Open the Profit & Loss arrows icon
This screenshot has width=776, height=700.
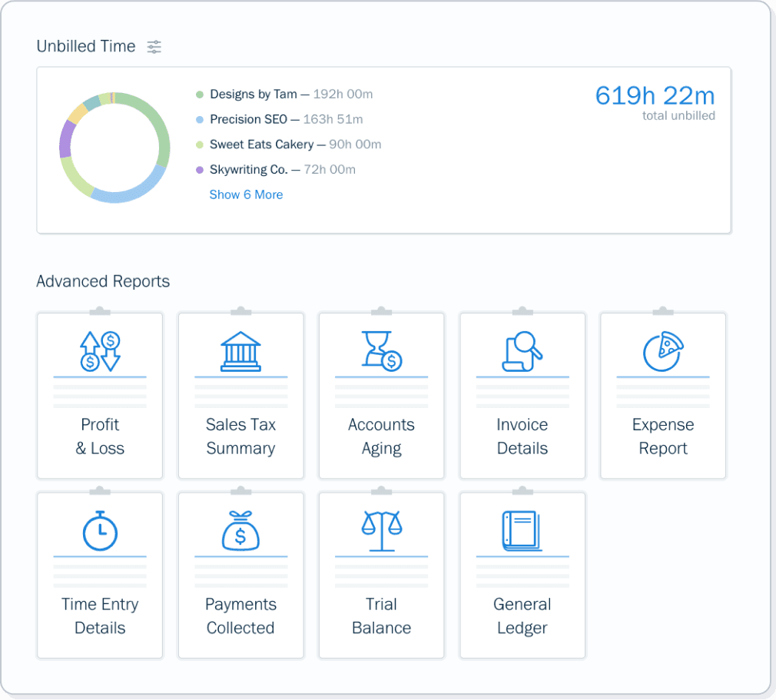(x=100, y=351)
